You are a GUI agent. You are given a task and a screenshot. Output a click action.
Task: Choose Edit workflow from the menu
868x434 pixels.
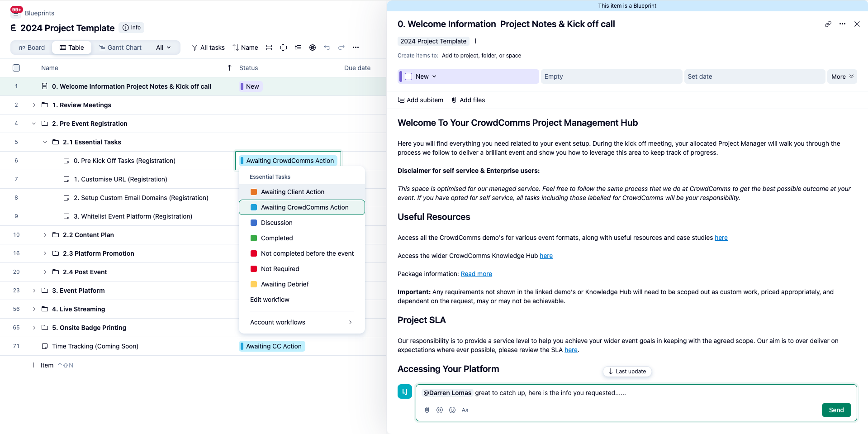point(270,300)
